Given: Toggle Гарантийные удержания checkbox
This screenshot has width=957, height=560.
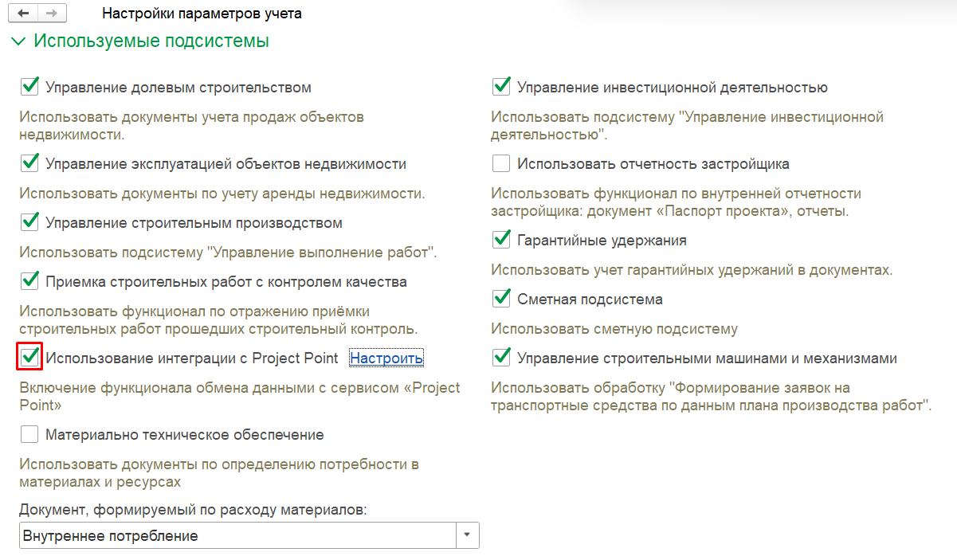Looking at the screenshot, I should pos(501,240).
